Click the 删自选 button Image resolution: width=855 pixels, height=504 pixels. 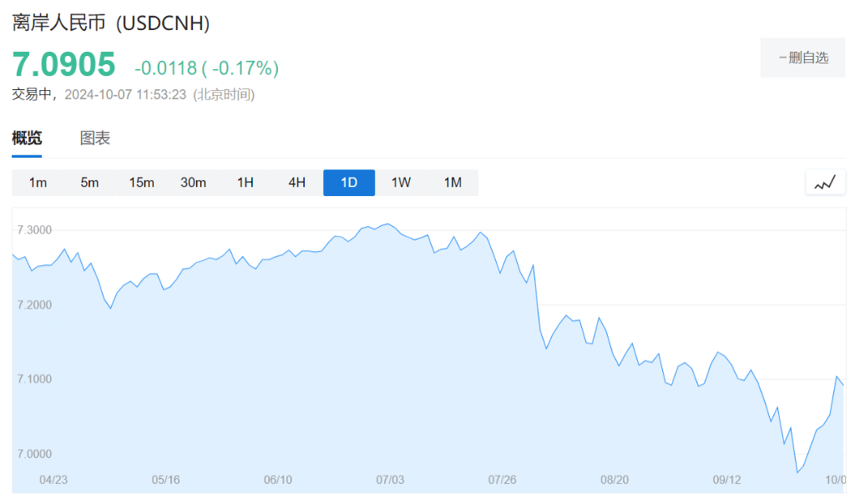(x=802, y=58)
